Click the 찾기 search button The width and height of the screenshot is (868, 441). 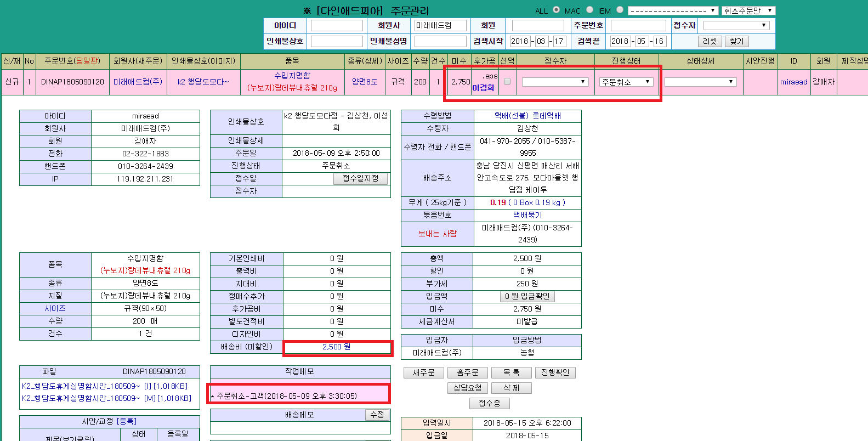coord(736,41)
